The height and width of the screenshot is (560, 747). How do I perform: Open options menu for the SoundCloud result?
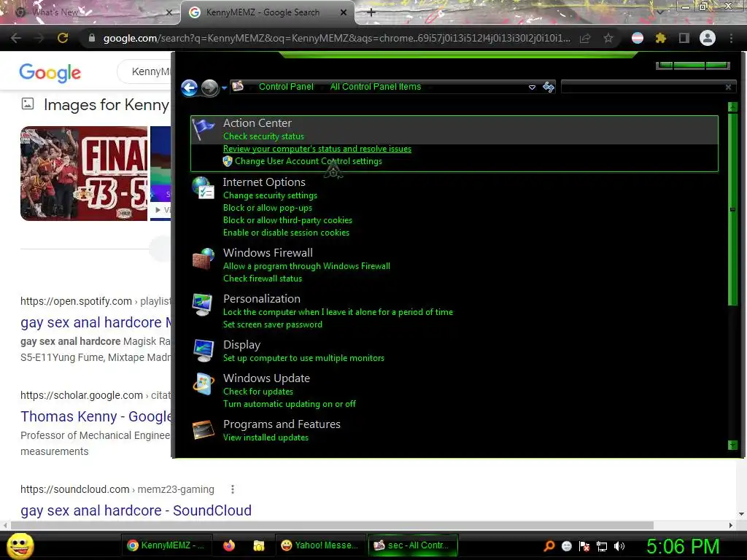tap(233, 489)
